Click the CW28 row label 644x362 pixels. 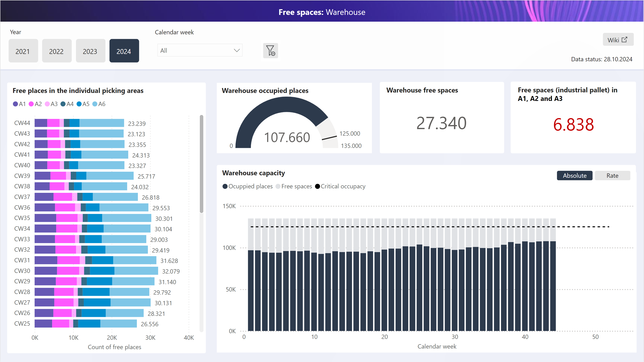(22, 292)
